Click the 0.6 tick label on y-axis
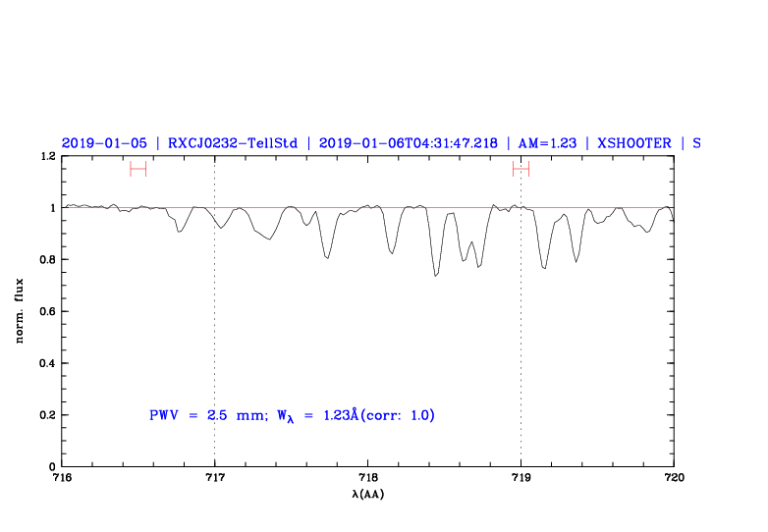Screen dimensions: 768x532 click(x=45, y=311)
